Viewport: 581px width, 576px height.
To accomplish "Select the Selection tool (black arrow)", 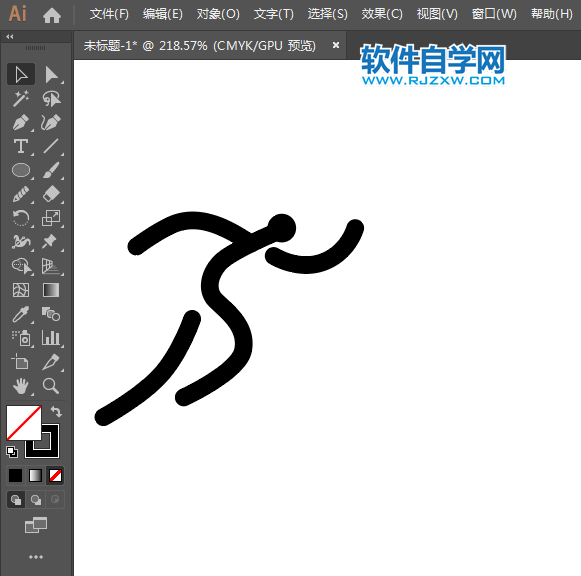I will (x=21, y=74).
